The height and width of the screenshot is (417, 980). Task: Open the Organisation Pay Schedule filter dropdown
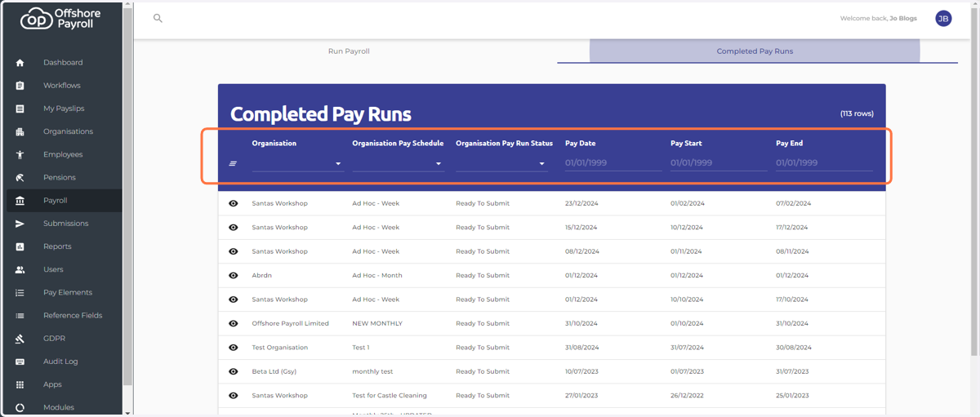pos(398,163)
